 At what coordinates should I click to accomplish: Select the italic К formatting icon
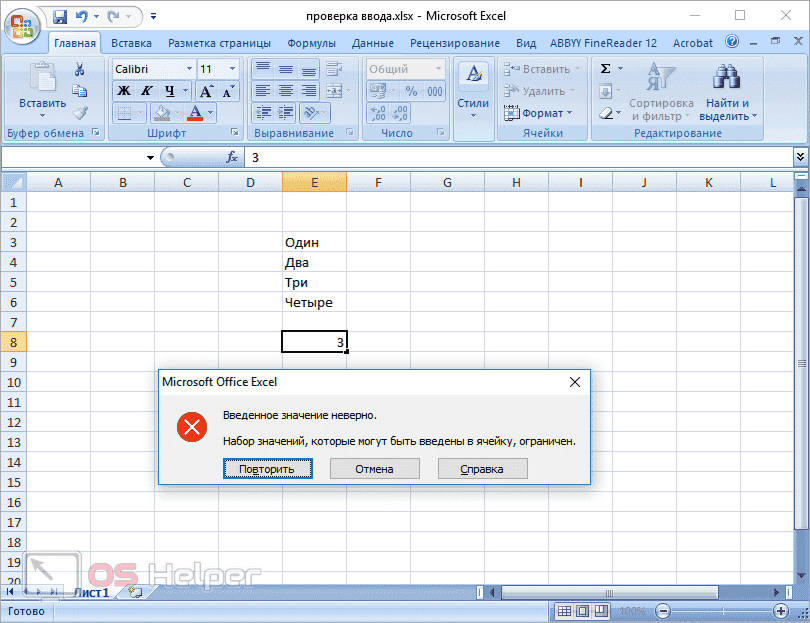point(146,89)
